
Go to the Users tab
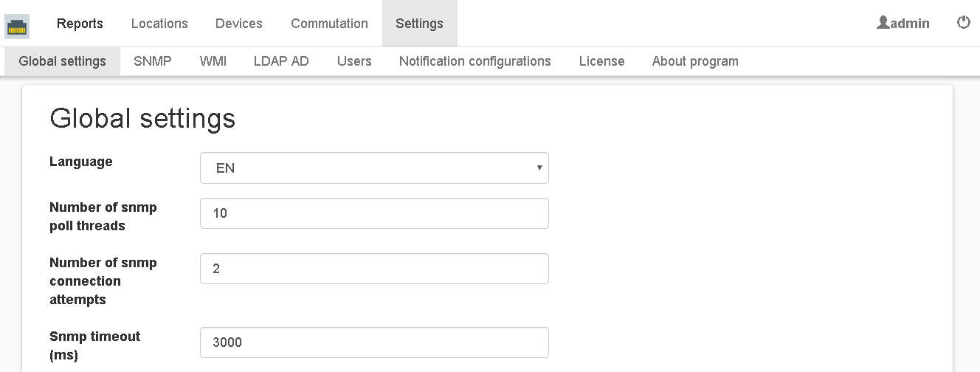(x=354, y=61)
